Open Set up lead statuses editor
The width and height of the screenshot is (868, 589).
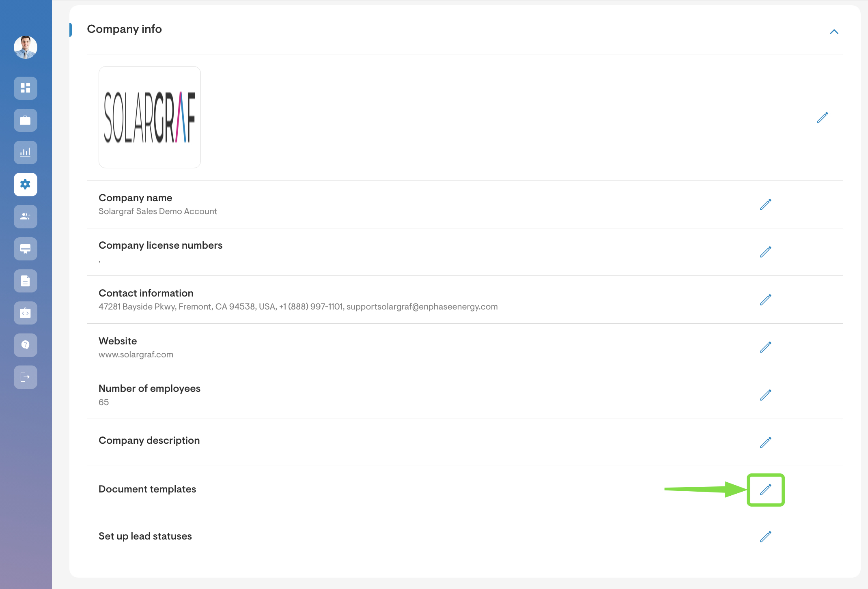tap(765, 537)
